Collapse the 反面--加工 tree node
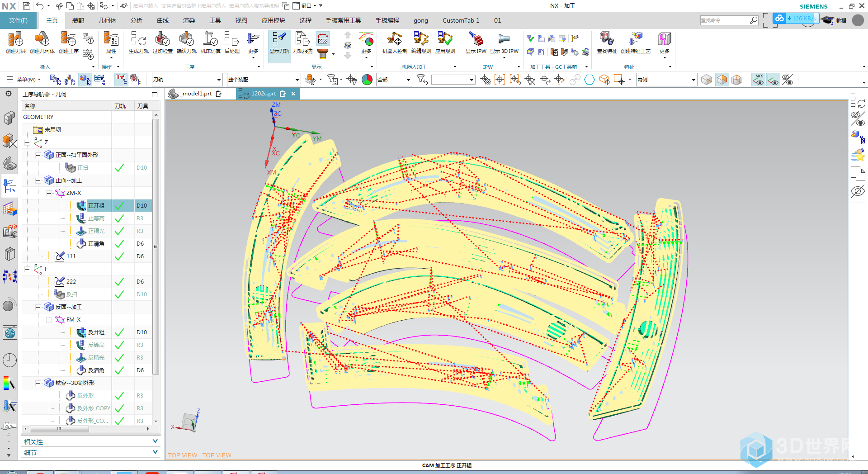 point(38,307)
